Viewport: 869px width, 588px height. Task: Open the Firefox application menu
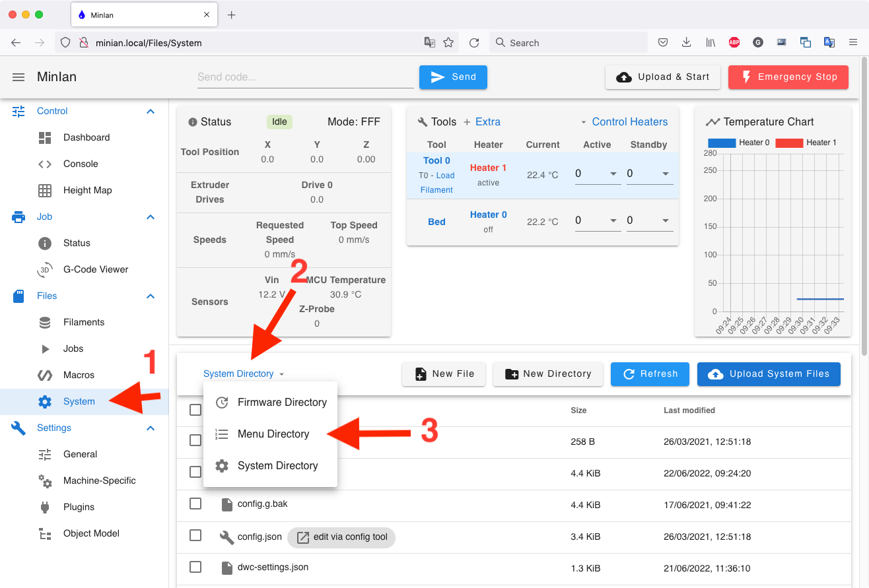[852, 43]
